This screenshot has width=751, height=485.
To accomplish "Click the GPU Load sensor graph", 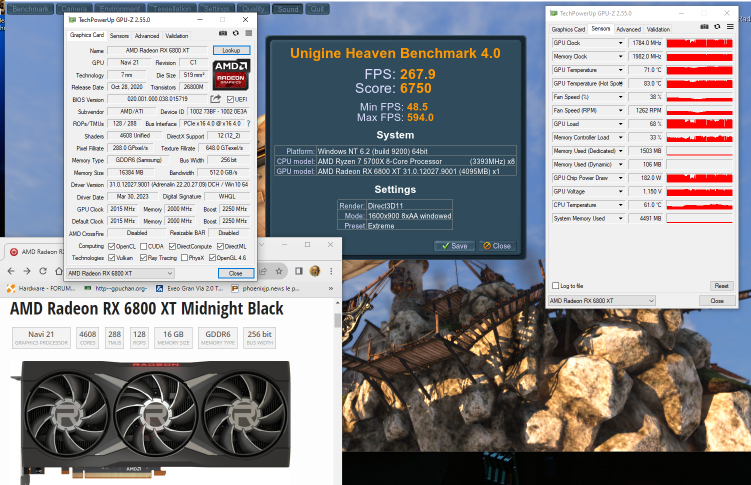I will point(699,124).
